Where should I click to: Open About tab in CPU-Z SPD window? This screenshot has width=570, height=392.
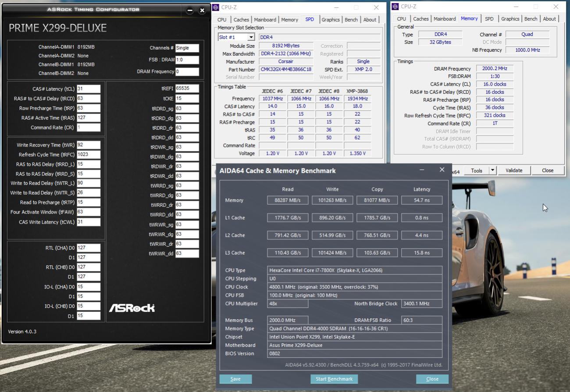tap(370, 20)
